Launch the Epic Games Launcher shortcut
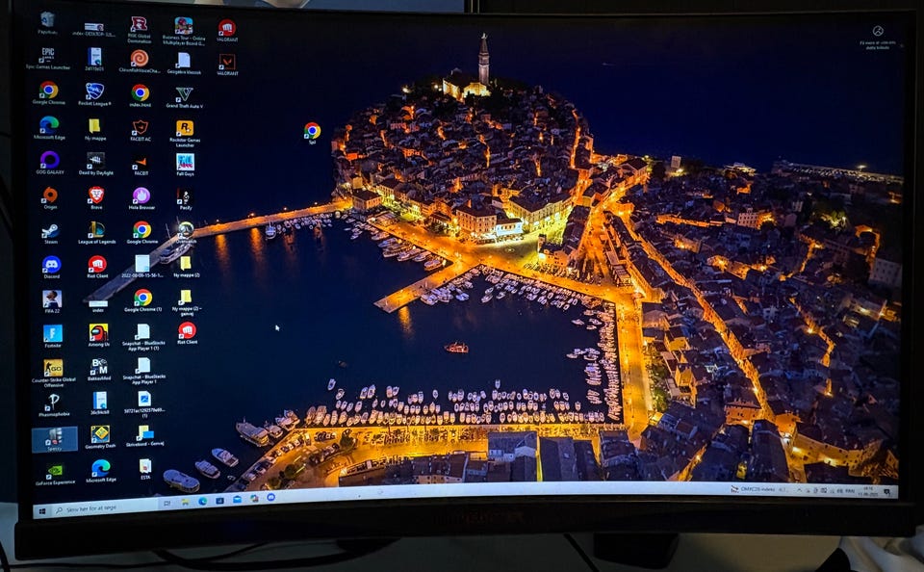This screenshot has width=924, height=572. [48, 59]
